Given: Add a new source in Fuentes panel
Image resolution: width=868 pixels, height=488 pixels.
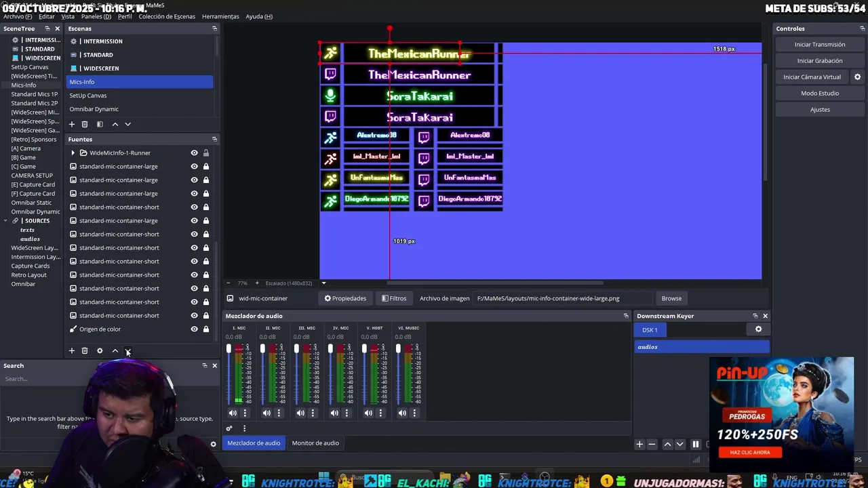Looking at the screenshot, I should point(72,350).
